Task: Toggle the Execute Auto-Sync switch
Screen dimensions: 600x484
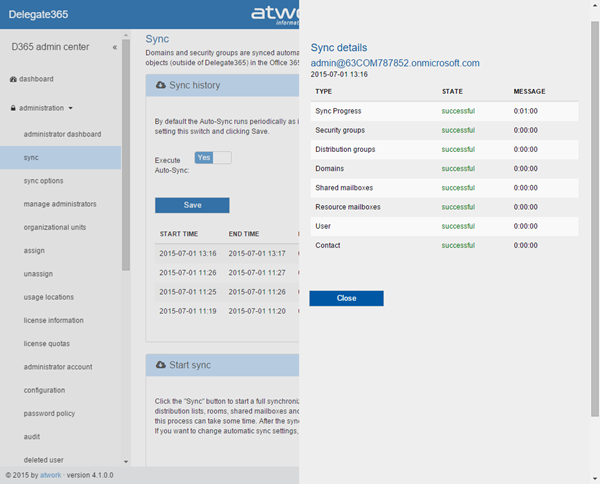Action: coord(213,158)
